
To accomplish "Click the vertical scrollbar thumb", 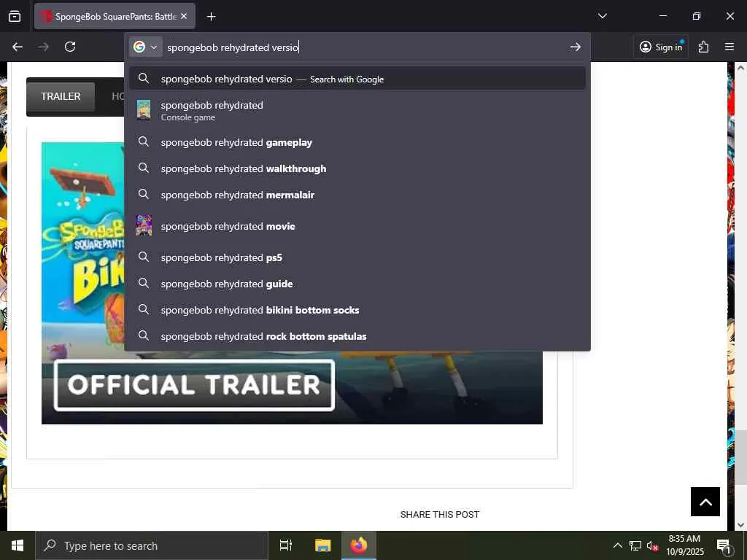I will 740,456.
